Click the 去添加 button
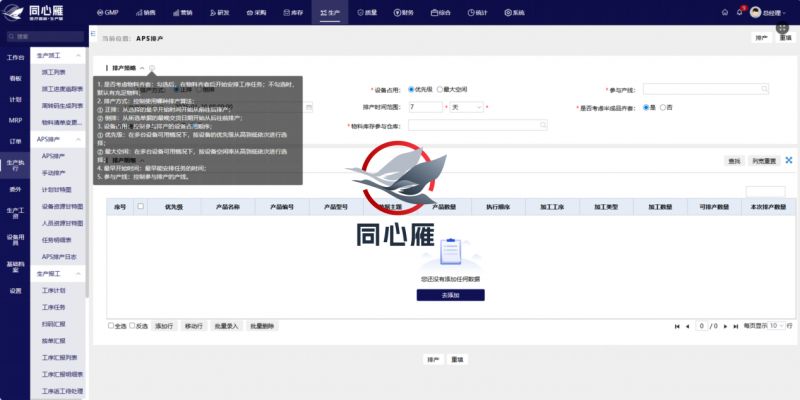Viewport: 800px width, 400px height. (x=450, y=295)
